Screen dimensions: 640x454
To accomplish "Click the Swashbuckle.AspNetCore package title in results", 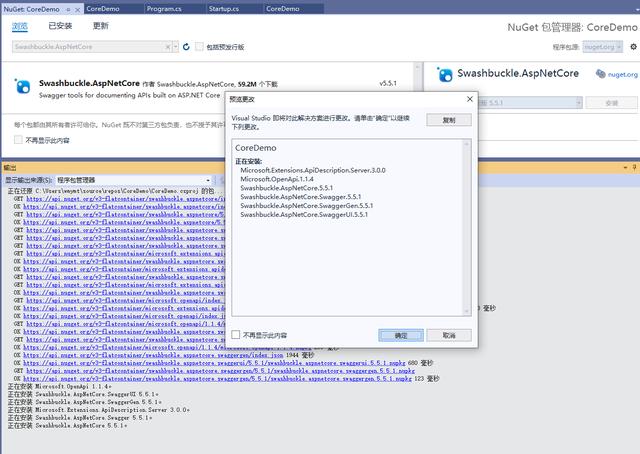I will pyautogui.click(x=89, y=83).
